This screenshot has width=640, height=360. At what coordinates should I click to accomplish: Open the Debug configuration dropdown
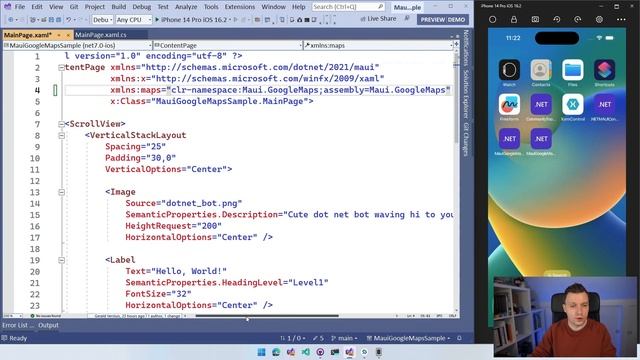[x=102, y=19]
